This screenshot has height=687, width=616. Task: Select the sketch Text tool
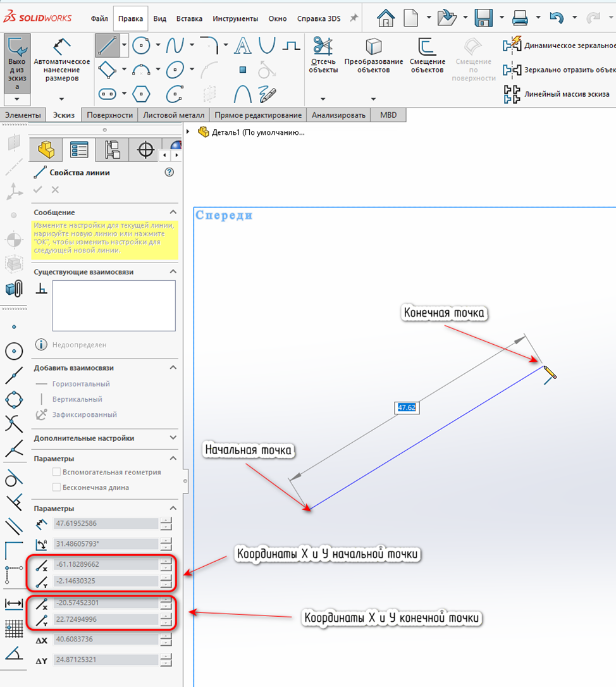click(x=243, y=46)
